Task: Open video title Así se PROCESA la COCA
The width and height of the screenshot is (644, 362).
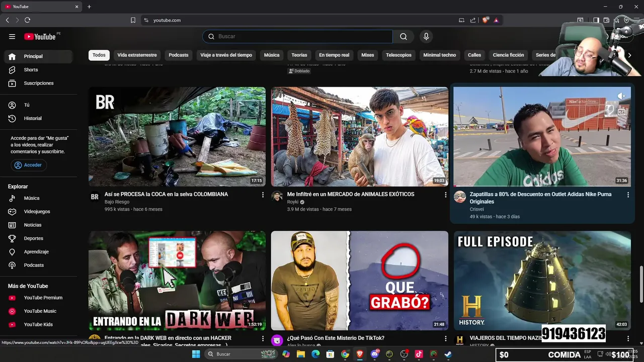Action: [x=166, y=194]
